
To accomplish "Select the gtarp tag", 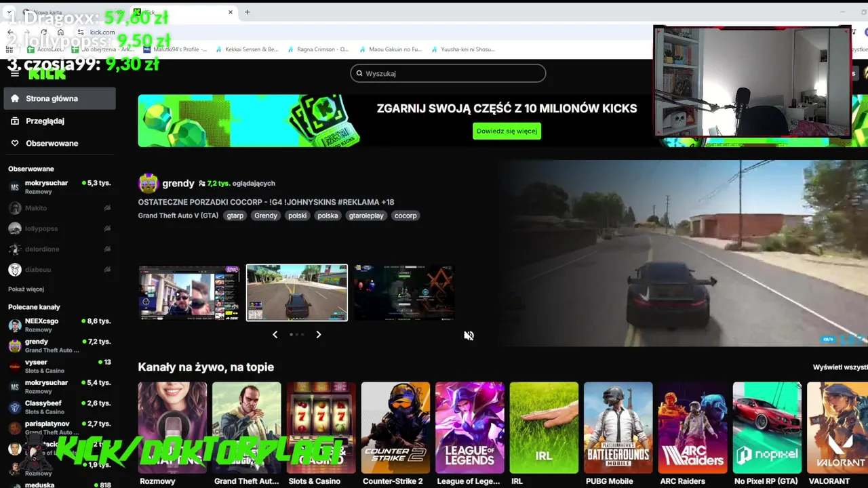I will pos(235,216).
